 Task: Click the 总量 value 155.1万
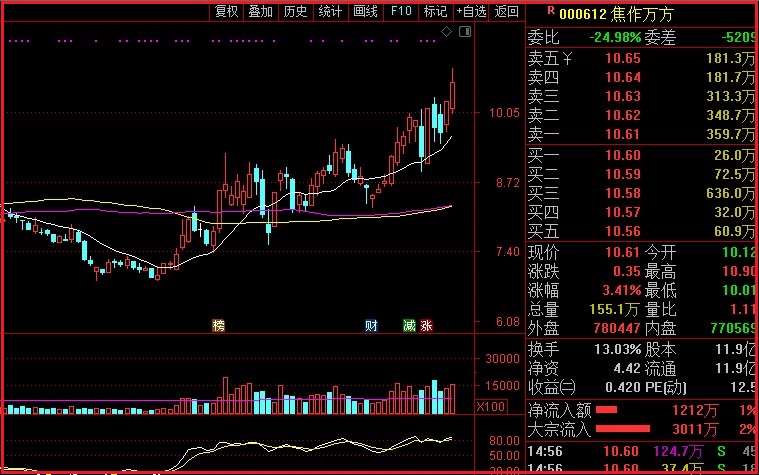(614, 309)
